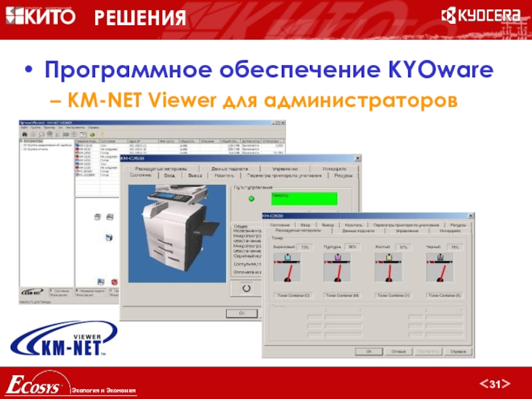Select the KM-4030 row in the printer list
This screenshot has width=532, height=399.
[179, 149]
